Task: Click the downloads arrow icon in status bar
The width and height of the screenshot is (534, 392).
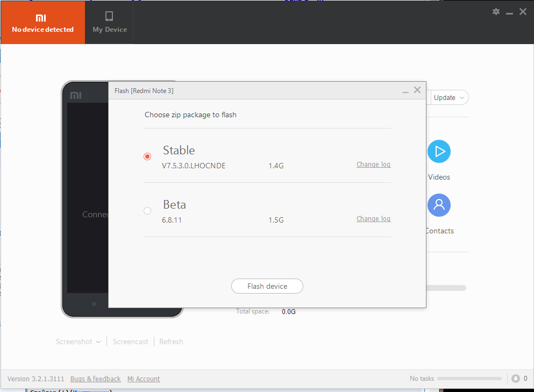Action: click(515, 379)
